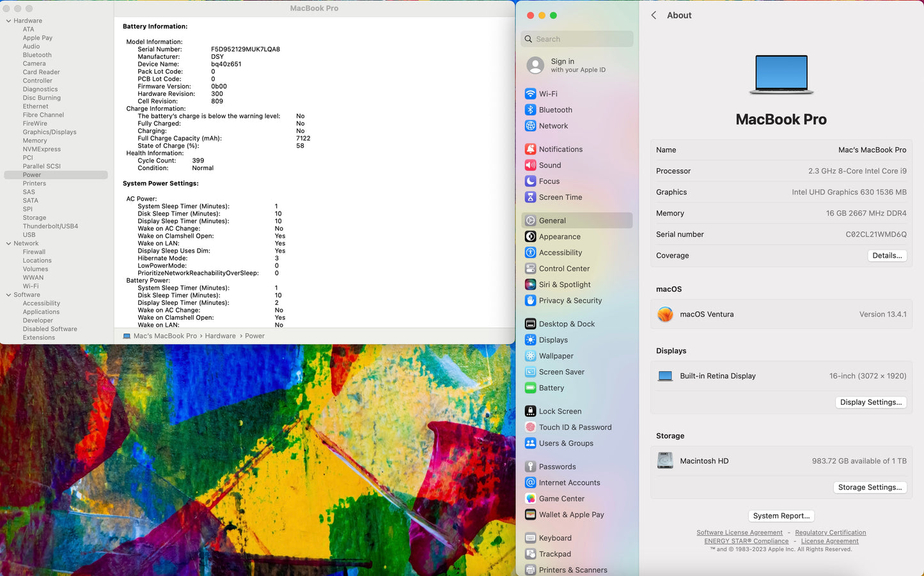Click the Storage Settings... button
This screenshot has width=924, height=576.
(x=870, y=487)
